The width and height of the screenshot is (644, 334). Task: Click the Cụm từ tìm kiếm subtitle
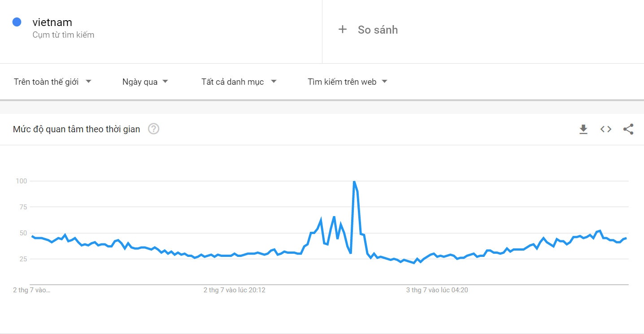pos(63,35)
